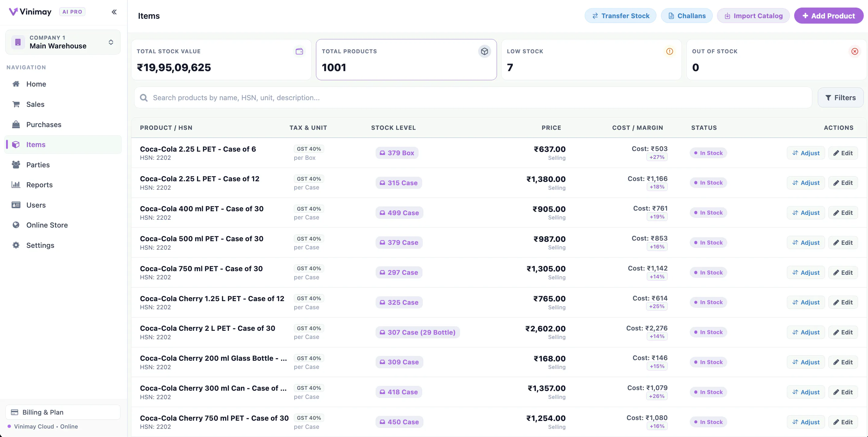This screenshot has width=868, height=437.
Task: Adjust stock for Coca-Cola 2.25 L Case of 6
Action: tap(806, 153)
